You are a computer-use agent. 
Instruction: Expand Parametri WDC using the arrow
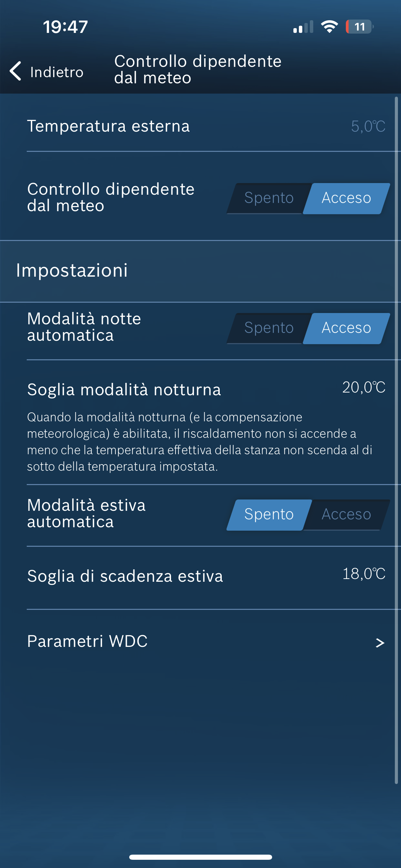[x=380, y=643]
